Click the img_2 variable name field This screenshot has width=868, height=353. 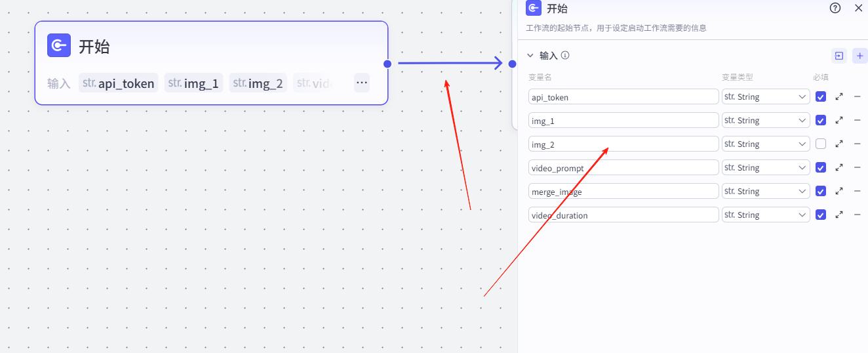[623, 144]
